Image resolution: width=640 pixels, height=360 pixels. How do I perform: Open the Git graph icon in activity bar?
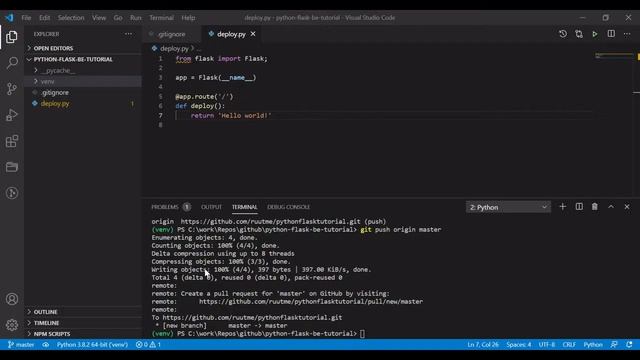(x=12, y=193)
